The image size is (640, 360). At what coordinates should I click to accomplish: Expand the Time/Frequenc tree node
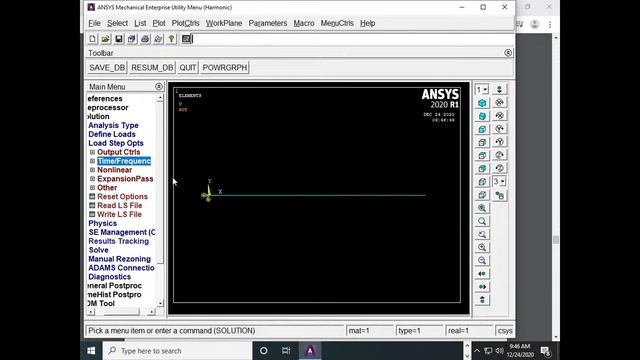[x=92, y=161]
